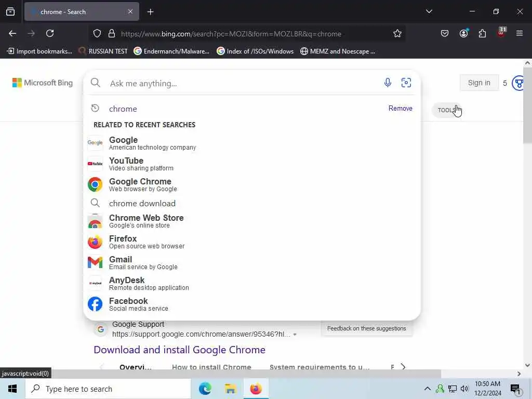
Task: Open RUSSIAN TEST bookmark
Action: (x=103, y=51)
